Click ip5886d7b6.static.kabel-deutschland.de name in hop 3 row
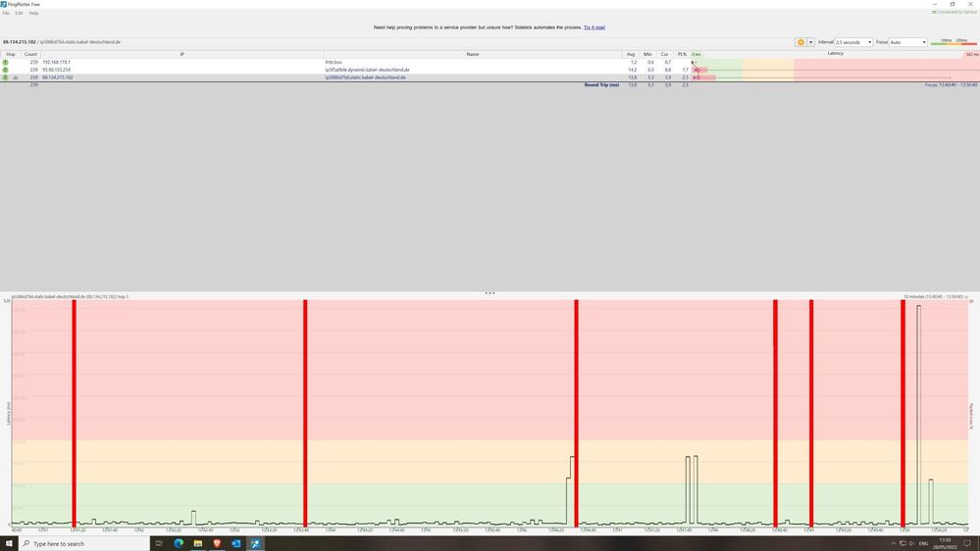The height and width of the screenshot is (551, 980). [x=366, y=77]
